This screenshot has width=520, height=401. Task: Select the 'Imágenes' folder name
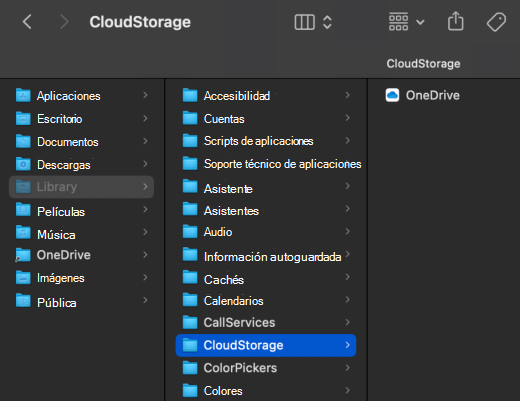click(x=61, y=278)
